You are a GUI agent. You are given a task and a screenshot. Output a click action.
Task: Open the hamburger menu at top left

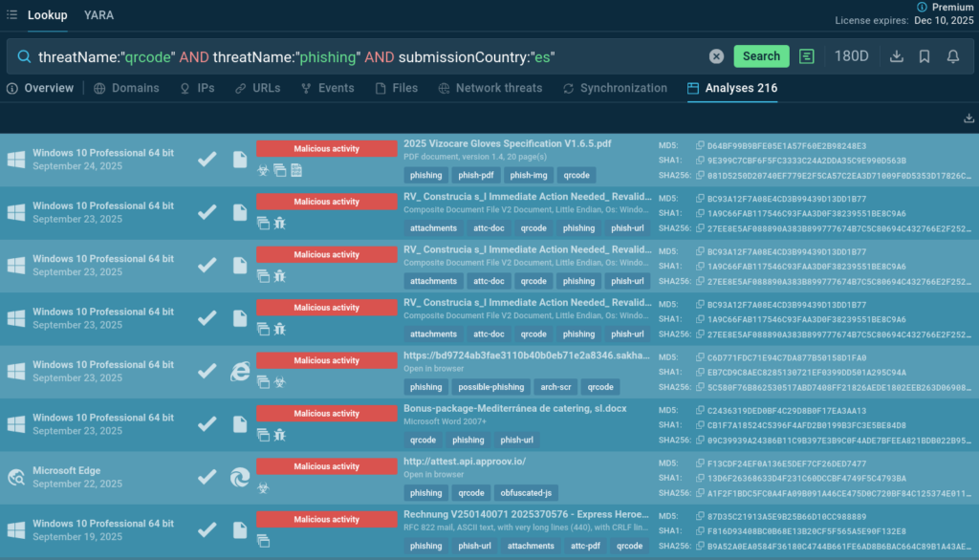11,15
